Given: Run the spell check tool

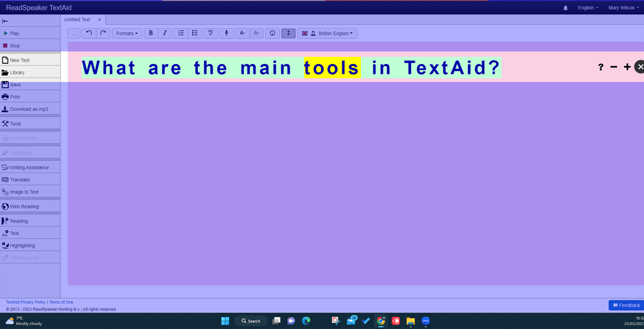Looking at the screenshot, I should (x=211, y=33).
